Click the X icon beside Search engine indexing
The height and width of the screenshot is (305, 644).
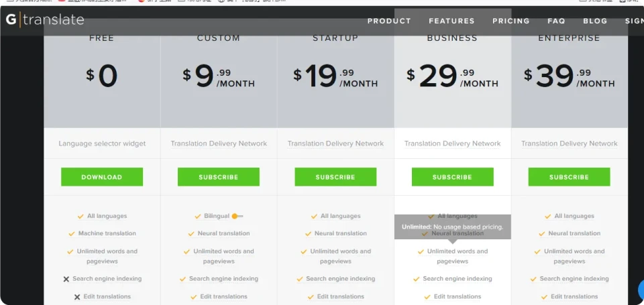pyautogui.click(x=66, y=279)
